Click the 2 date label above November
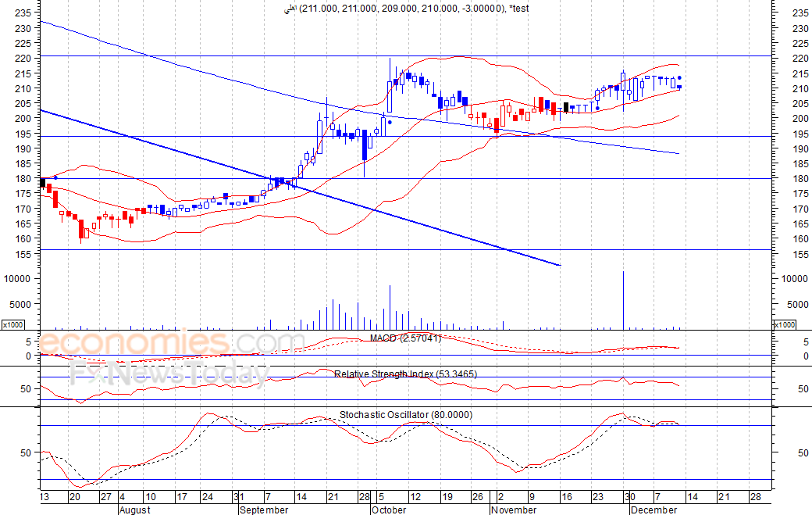Viewport: 812px width, 515px height. point(500,497)
